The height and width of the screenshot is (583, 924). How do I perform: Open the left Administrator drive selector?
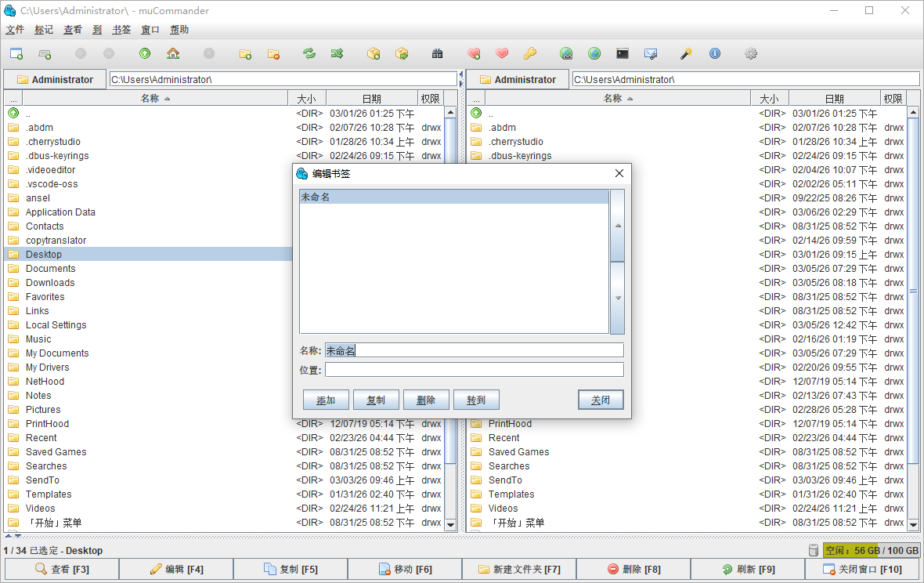(x=54, y=78)
